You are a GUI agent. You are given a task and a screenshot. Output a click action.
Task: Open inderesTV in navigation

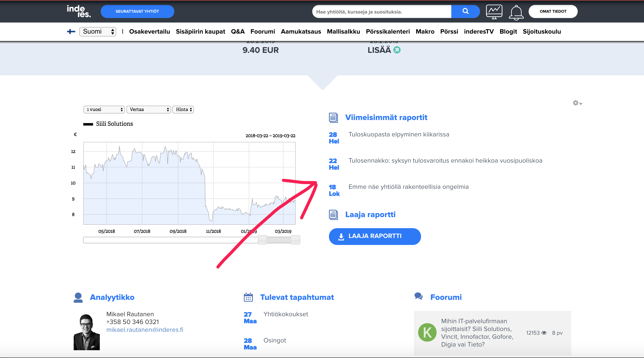pos(479,32)
